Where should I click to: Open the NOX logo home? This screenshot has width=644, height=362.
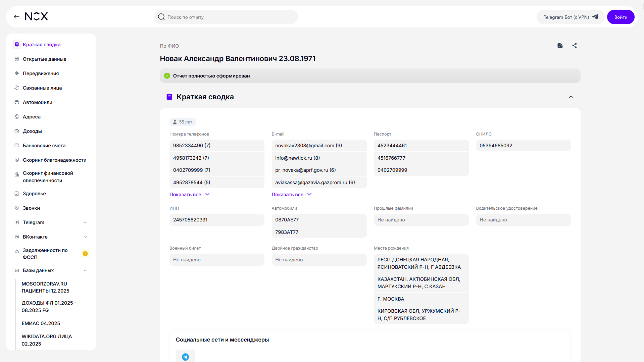[x=37, y=16]
